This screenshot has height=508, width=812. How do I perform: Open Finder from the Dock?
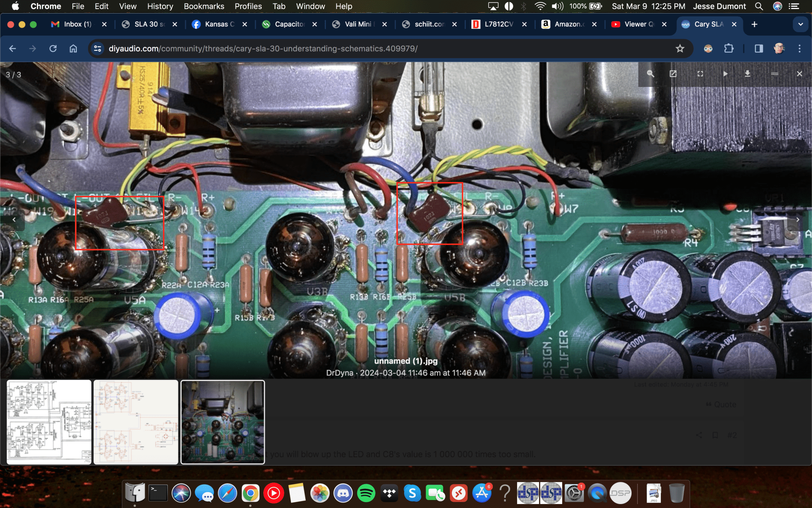pos(135,493)
